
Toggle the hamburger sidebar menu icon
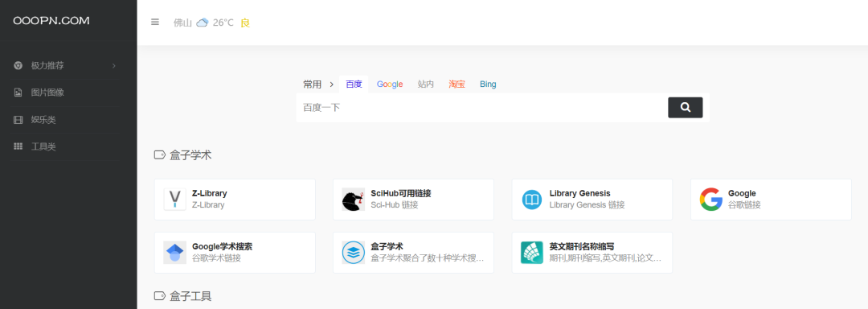coord(155,23)
